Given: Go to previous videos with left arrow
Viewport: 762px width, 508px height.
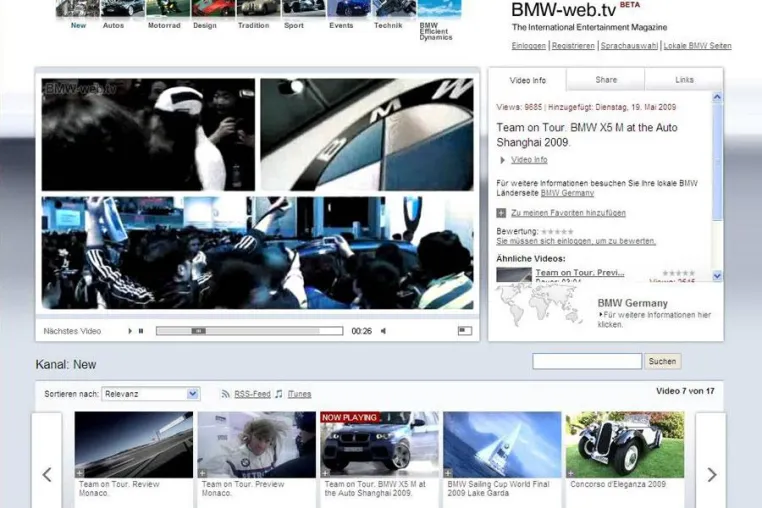Looking at the screenshot, I should [x=47, y=474].
